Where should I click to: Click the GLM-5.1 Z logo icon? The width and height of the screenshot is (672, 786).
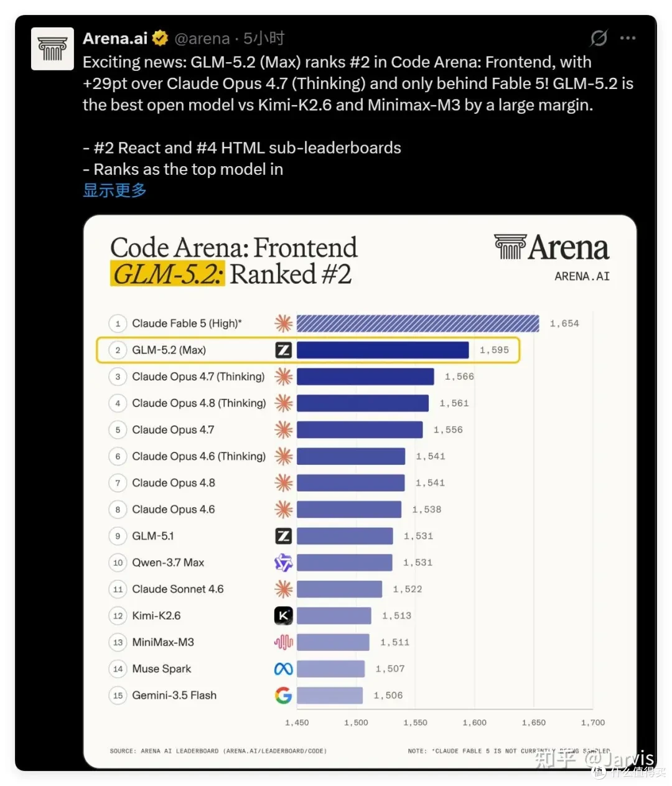(283, 536)
